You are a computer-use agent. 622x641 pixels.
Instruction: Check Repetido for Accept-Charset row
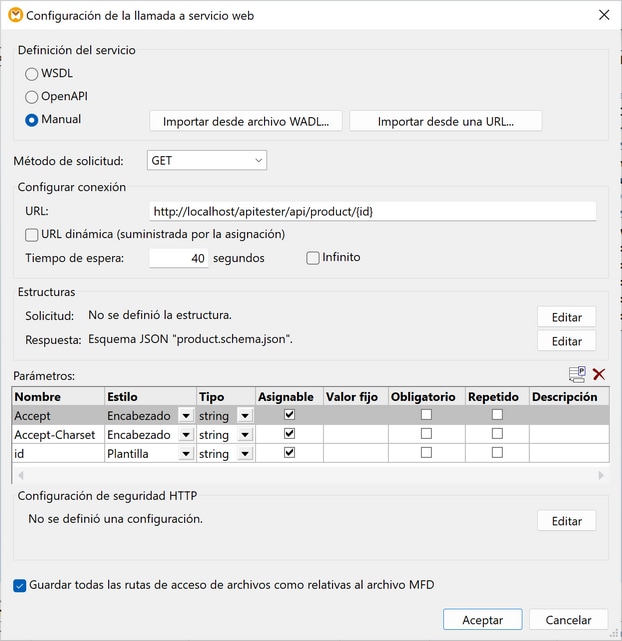coord(497,433)
